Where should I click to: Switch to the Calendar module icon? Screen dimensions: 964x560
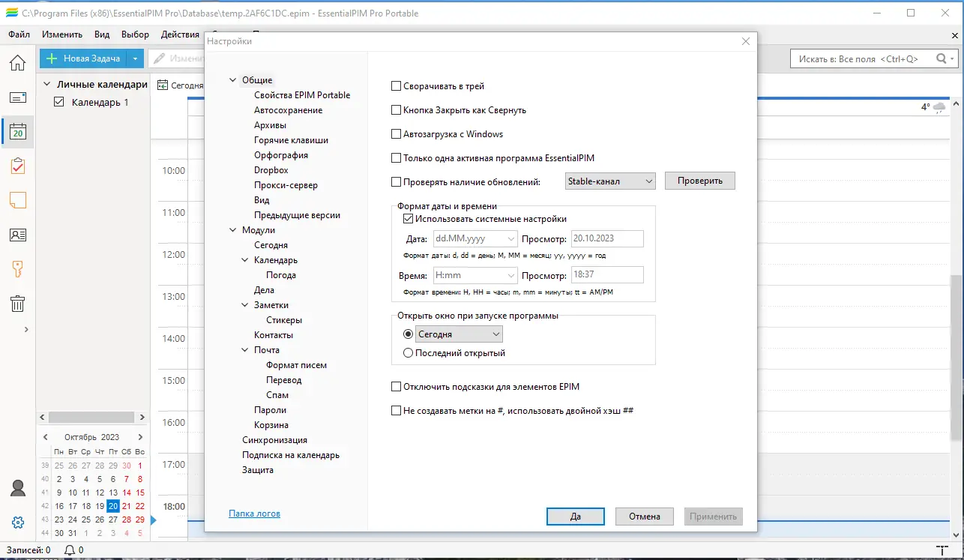coord(17,132)
